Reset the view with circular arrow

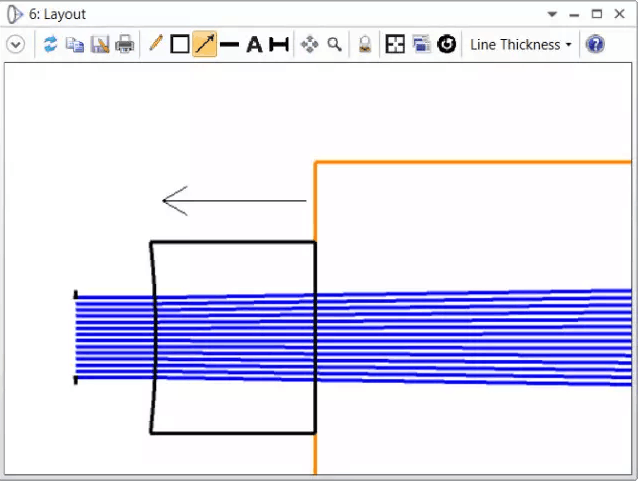(446, 45)
